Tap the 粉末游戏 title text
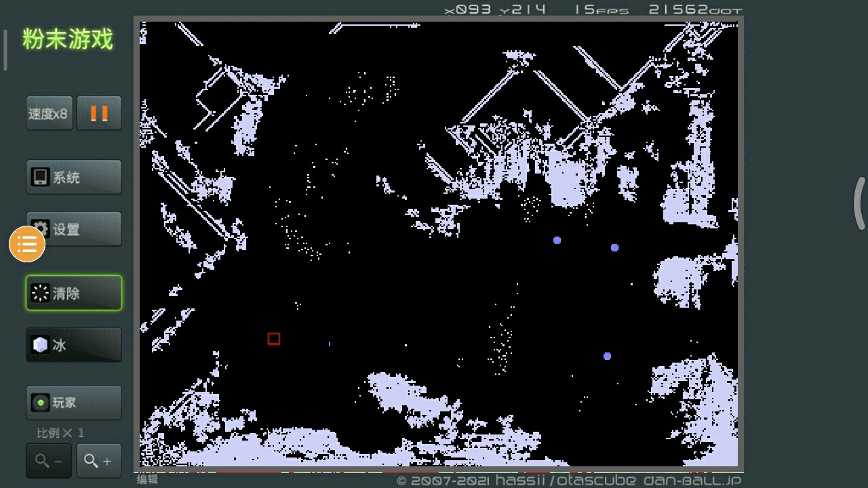 [x=68, y=39]
